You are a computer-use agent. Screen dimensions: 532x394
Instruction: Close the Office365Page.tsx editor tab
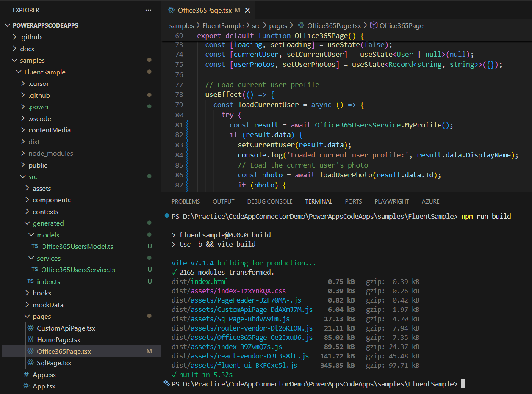tap(248, 10)
